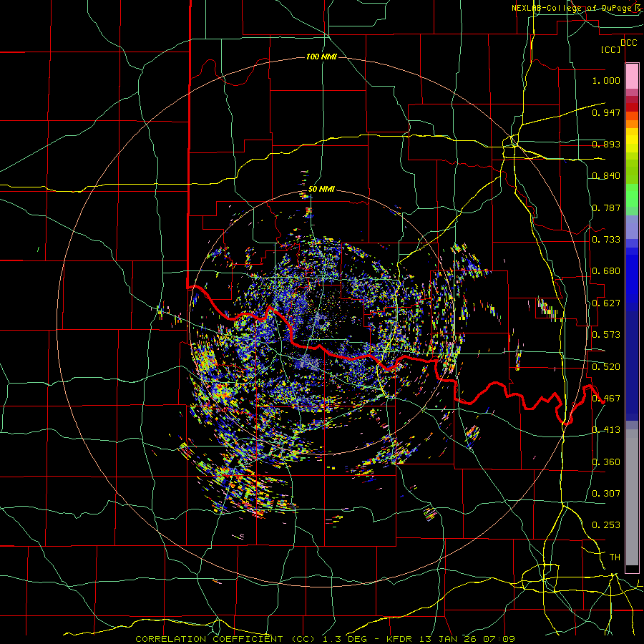Select the 0.680 scale value

606,271
